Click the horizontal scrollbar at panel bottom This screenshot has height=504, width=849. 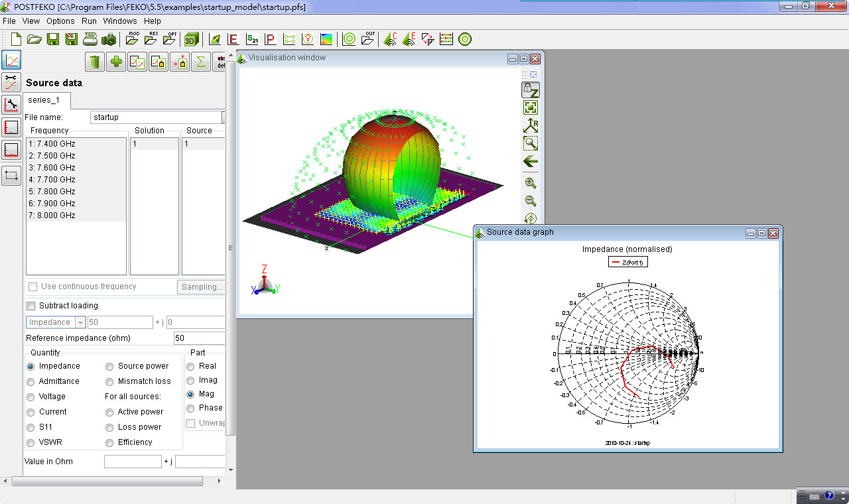click(x=107, y=481)
